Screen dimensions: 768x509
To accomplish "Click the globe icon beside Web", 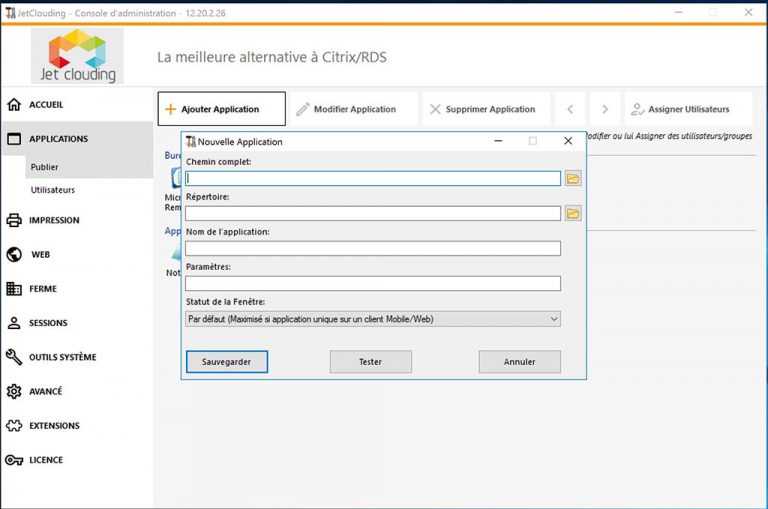I will point(14,255).
